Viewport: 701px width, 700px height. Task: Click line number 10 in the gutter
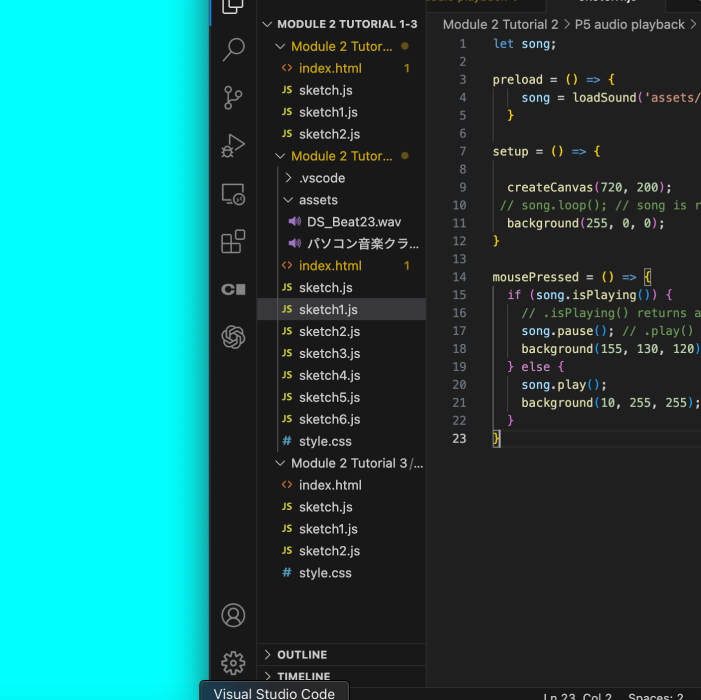pyautogui.click(x=459, y=205)
